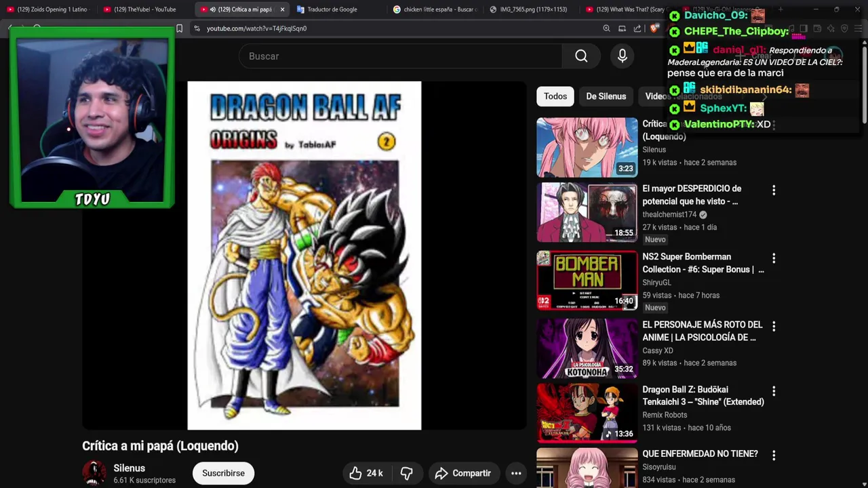Click the site settings icon before URL
This screenshot has height=488, width=868.
(x=197, y=28)
